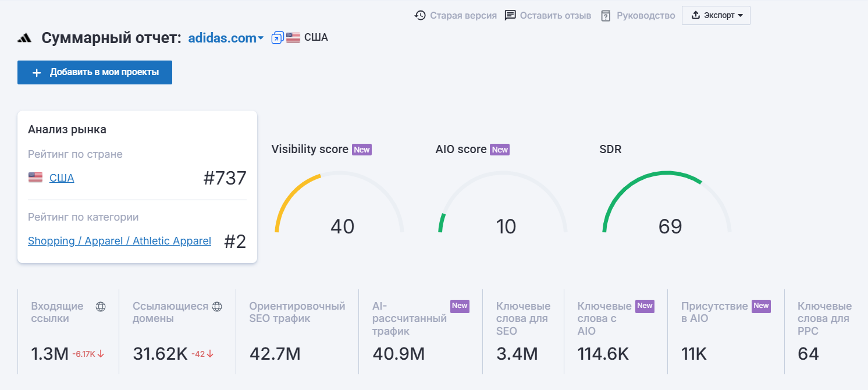The height and width of the screenshot is (390, 868).
Task: Click the New badge on AIO score
Action: (500, 149)
